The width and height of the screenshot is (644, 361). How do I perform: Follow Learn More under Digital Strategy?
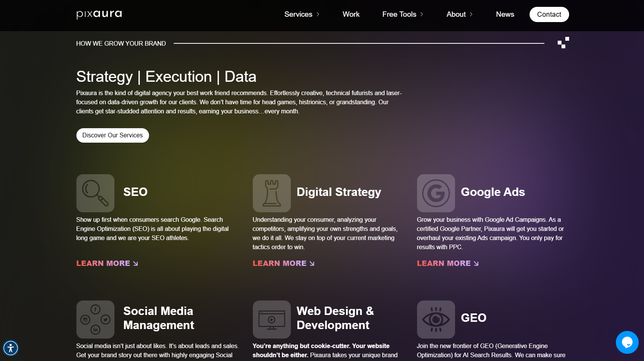click(283, 263)
